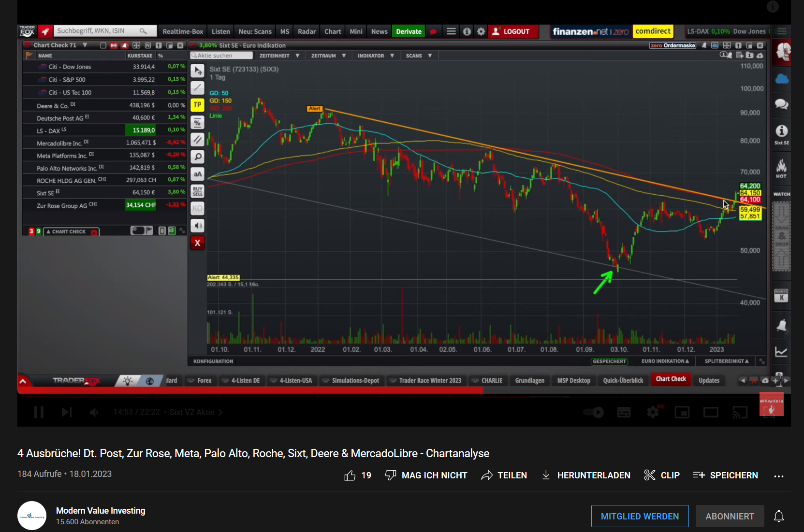The image size is (804, 532).
Task: Toggle subtitles in the video player
Action: click(x=624, y=412)
